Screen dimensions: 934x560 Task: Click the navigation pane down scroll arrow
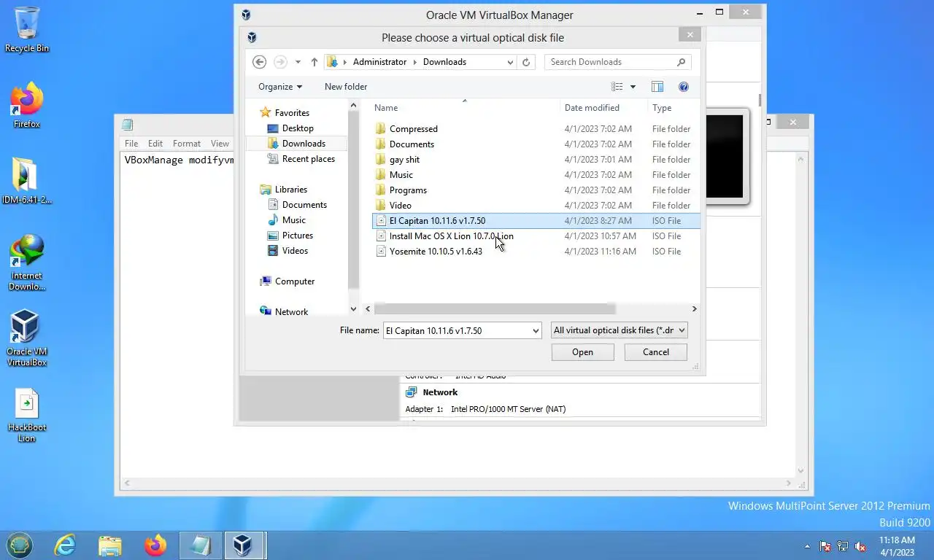354,310
